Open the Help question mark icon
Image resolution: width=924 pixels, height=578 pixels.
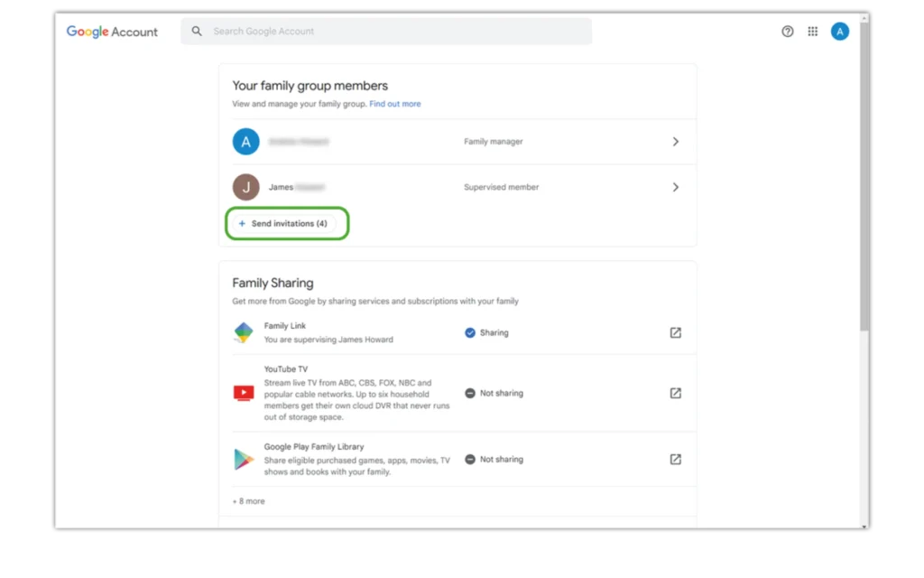787,32
